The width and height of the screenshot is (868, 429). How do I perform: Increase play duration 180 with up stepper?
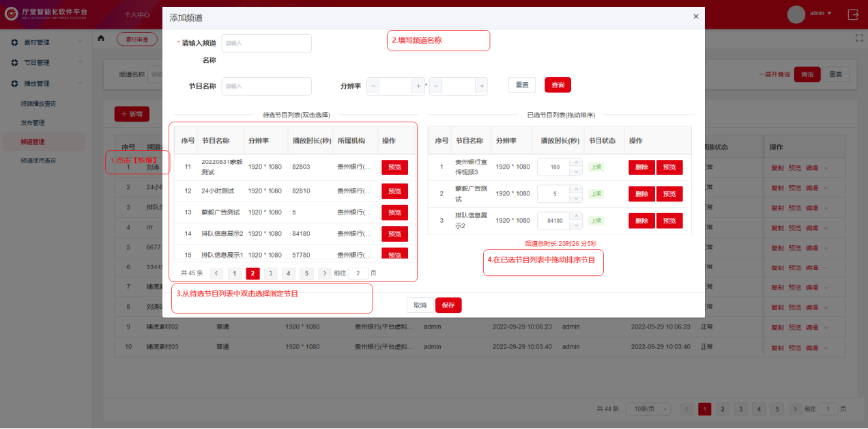pos(577,163)
